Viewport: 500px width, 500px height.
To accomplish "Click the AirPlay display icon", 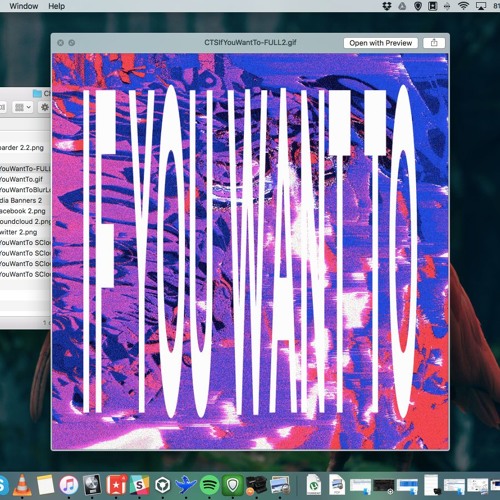I will click(x=481, y=6).
